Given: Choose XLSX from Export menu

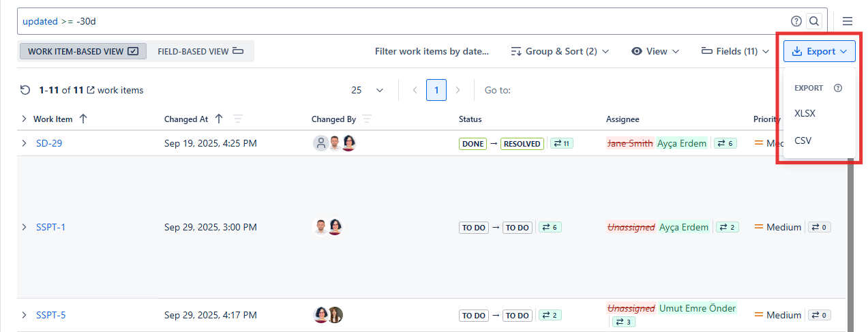Looking at the screenshot, I should pos(805,114).
